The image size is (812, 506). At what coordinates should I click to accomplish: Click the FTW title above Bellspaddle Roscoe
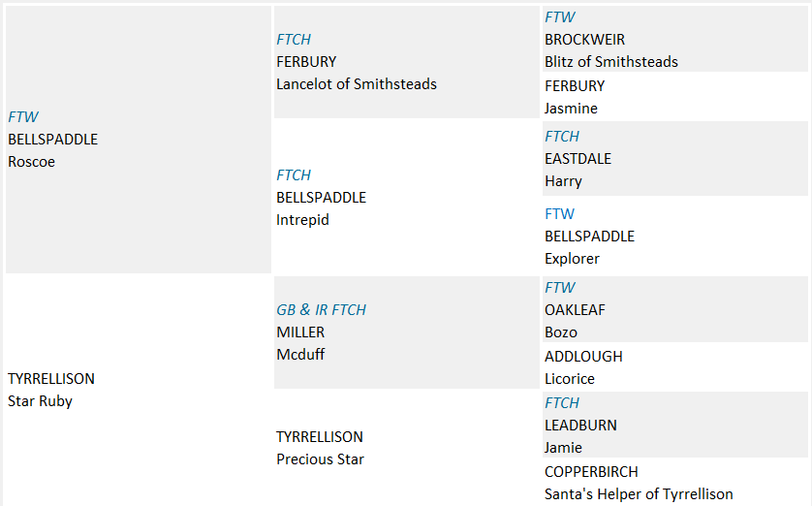[23, 117]
